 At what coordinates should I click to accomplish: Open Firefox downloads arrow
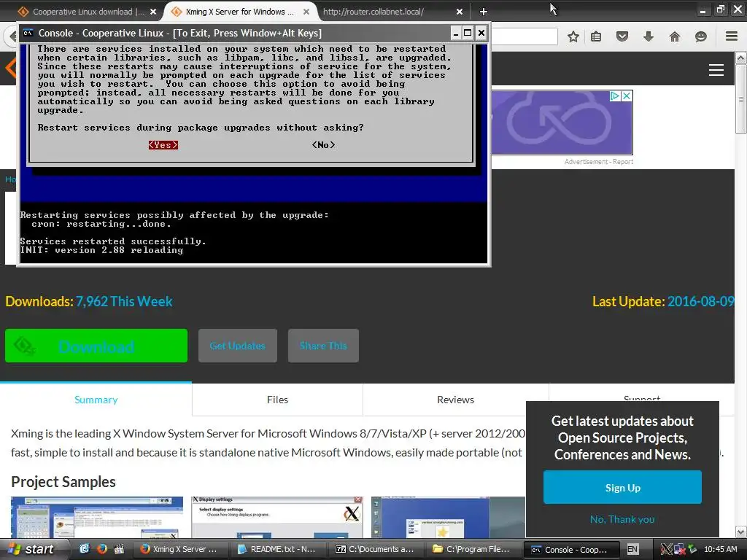pos(649,36)
